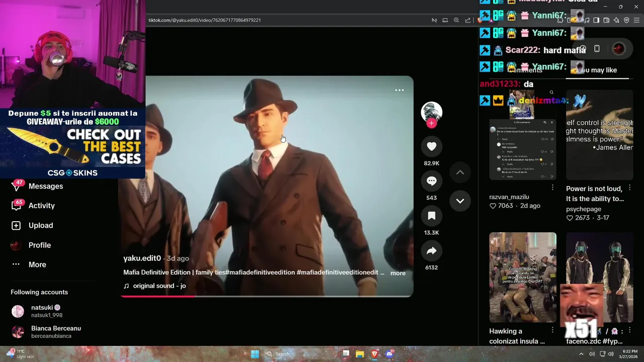Open the razvan_mazilu comments screenshot thumbnail
This screenshot has height=362, width=644.
click(523, 135)
